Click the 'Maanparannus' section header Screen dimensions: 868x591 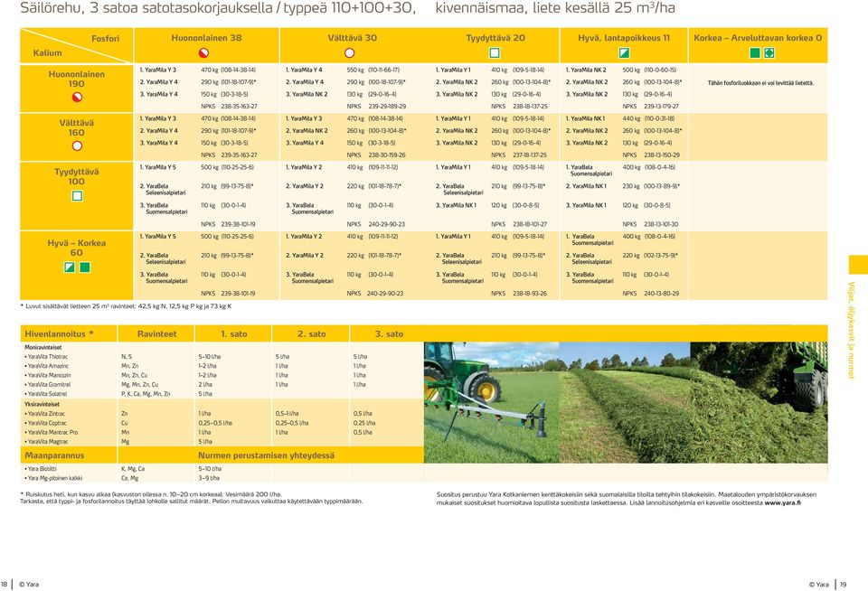[x=54, y=455]
